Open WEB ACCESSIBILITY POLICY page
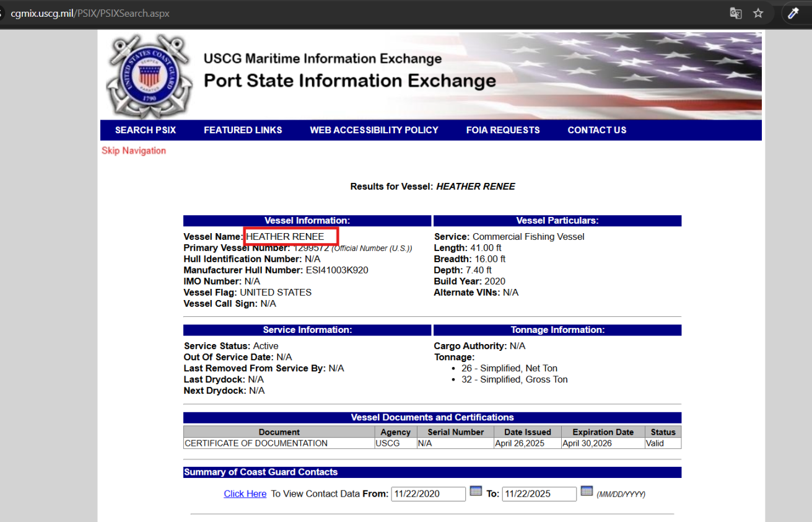Viewport: 812px width, 522px height. tap(374, 130)
